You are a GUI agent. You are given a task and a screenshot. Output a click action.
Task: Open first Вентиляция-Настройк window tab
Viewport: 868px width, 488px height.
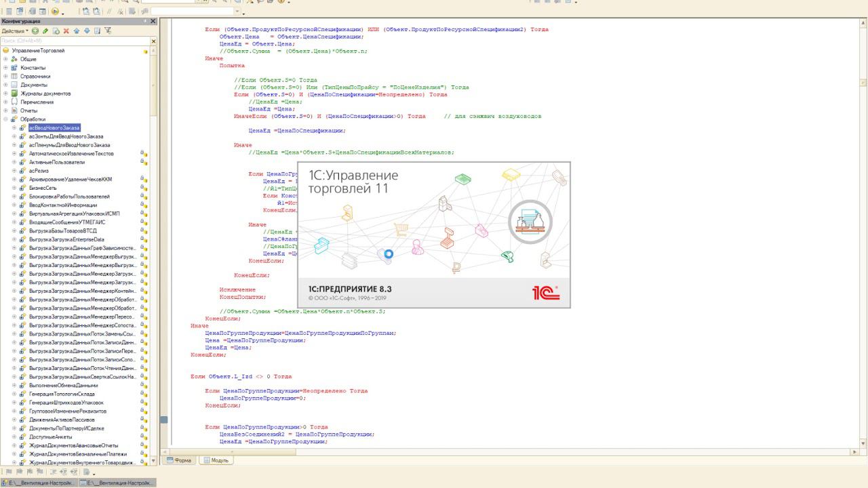(x=39, y=483)
